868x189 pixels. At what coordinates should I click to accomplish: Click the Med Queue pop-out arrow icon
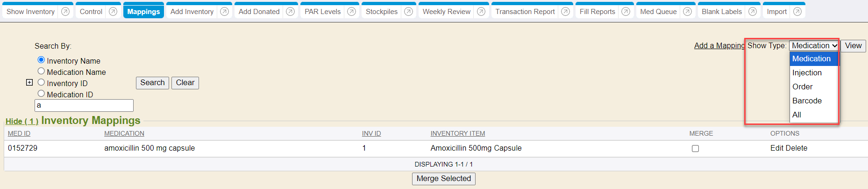click(687, 12)
